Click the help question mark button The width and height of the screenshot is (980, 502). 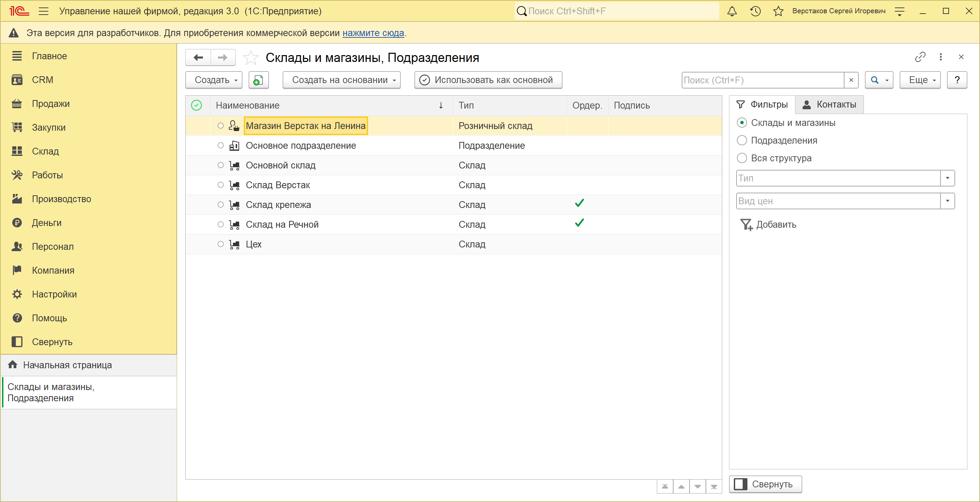957,80
